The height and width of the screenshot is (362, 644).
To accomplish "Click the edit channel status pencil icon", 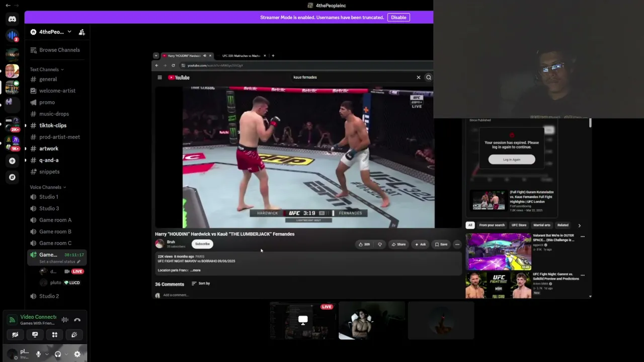I will [x=78, y=262].
